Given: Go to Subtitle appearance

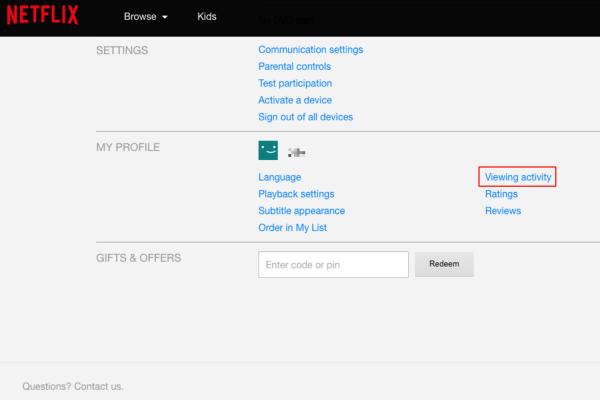Looking at the screenshot, I should [301, 211].
